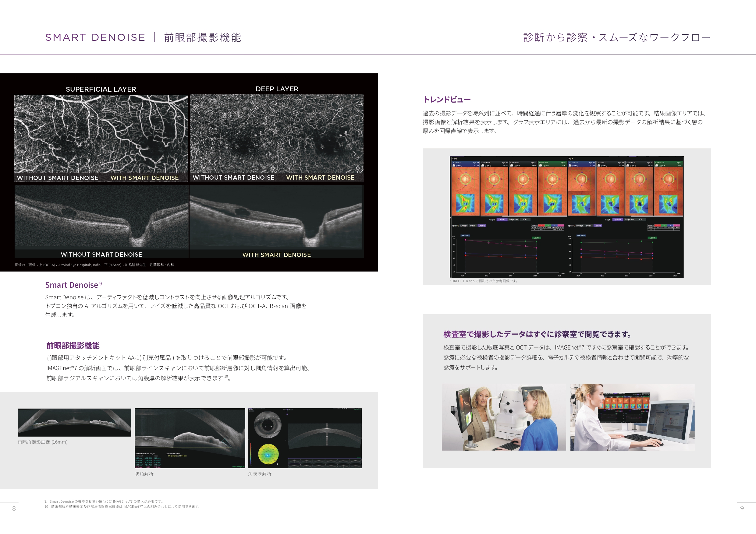
Task: Choose Average cpRNFL view for OD(R)
Action: pos(463,226)
